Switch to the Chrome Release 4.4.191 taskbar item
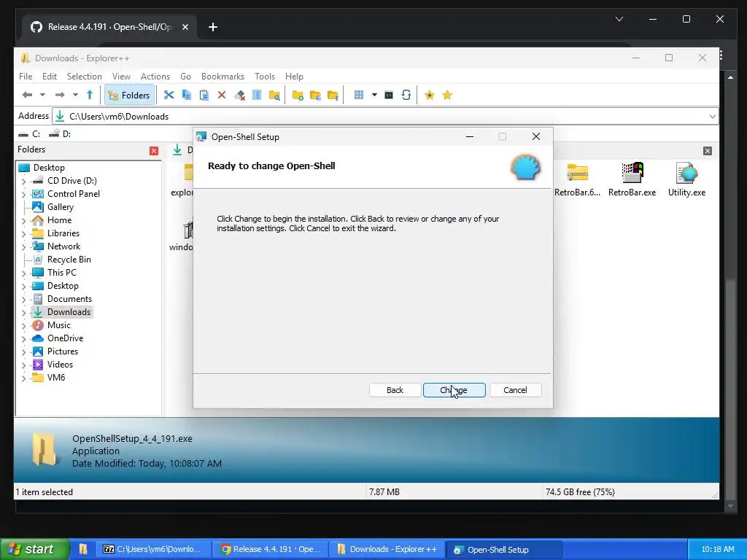The height and width of the screenshot is (560, 747). (271, 550)
